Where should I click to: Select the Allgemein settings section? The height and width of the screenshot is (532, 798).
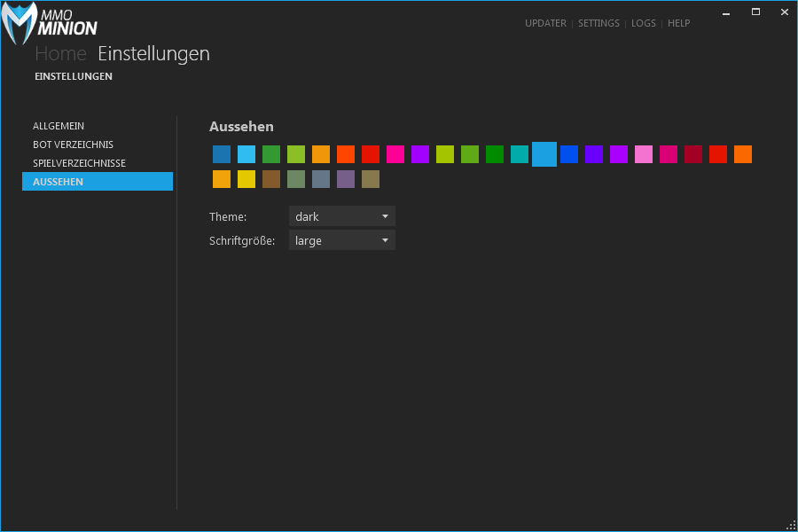(x=59, y=126)
